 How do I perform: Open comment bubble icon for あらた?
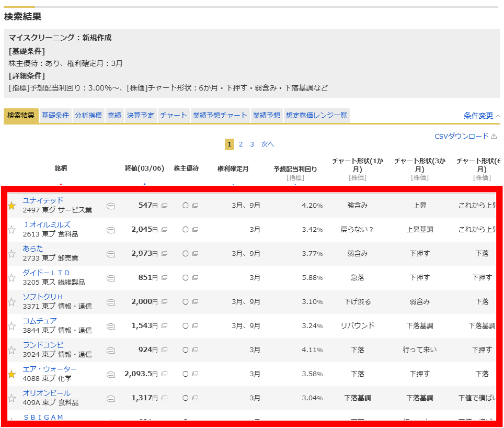click(111, 254)
